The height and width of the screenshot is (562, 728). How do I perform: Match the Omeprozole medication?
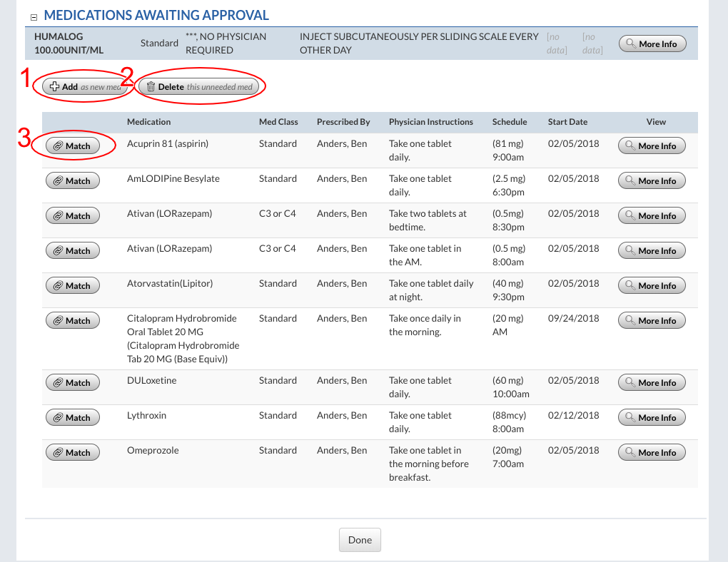pyautogui.click(x=72, y=452)
